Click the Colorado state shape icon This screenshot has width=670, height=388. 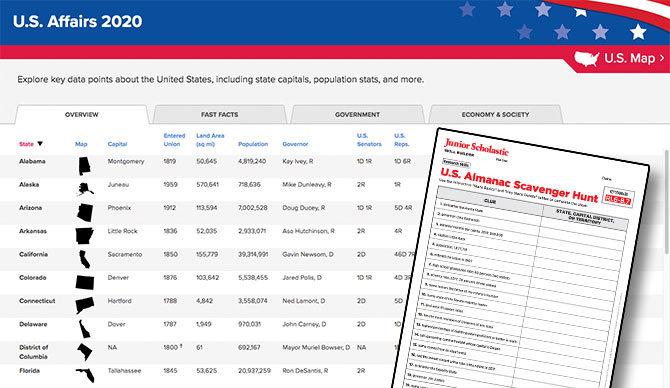pos(85,282)
